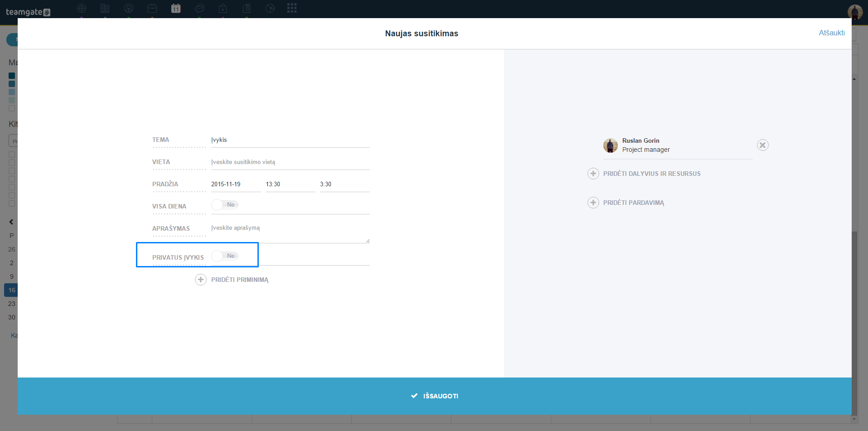Click the Pridėti priminimą label
Screen dimensions: 868x431
(x=240, y=280)
